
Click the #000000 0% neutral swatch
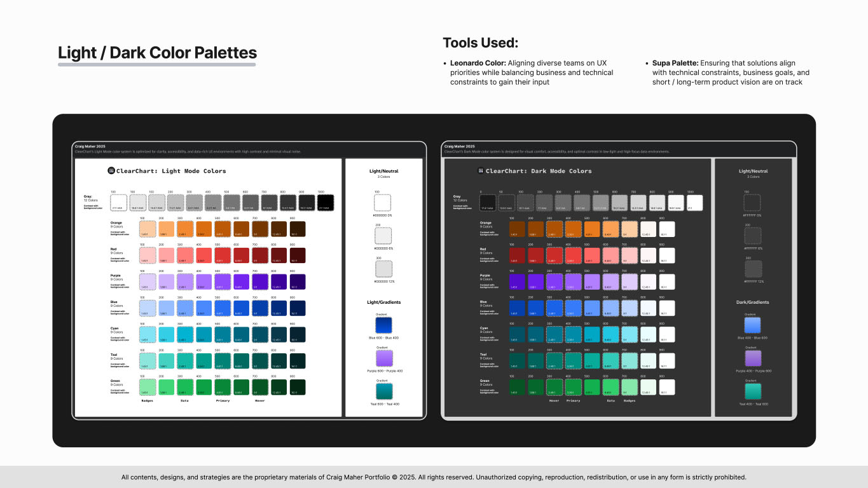(383, 201)
